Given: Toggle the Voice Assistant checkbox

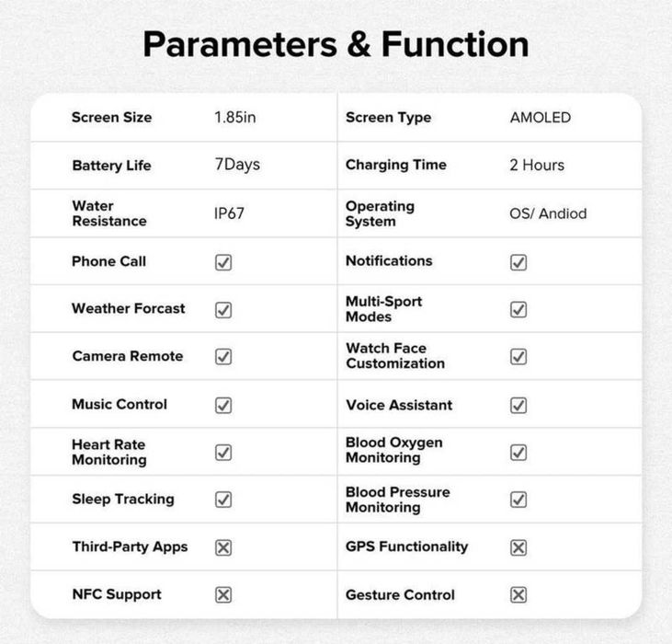Looking at the screenshot, I should pos(518,405).
